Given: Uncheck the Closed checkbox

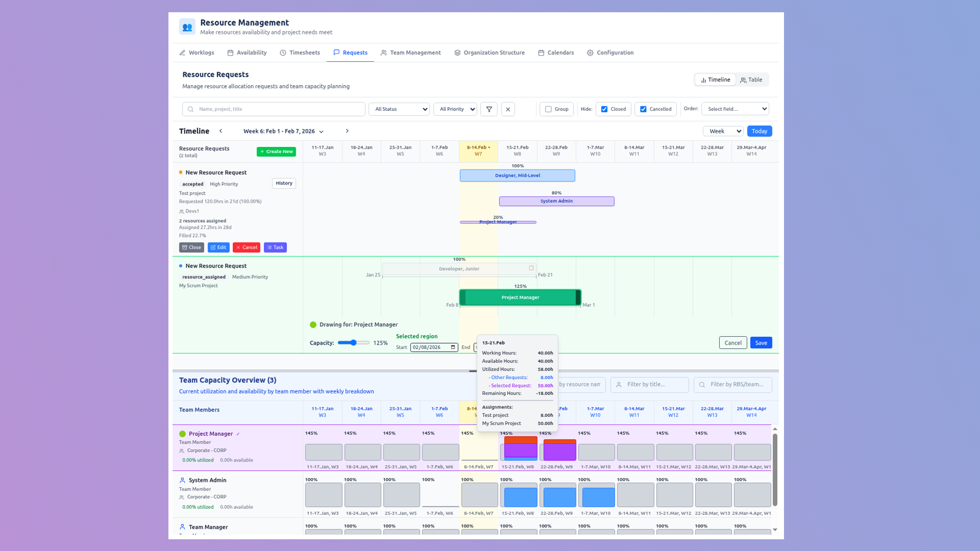Looking at the screenshot, I should tap(603, 109).
